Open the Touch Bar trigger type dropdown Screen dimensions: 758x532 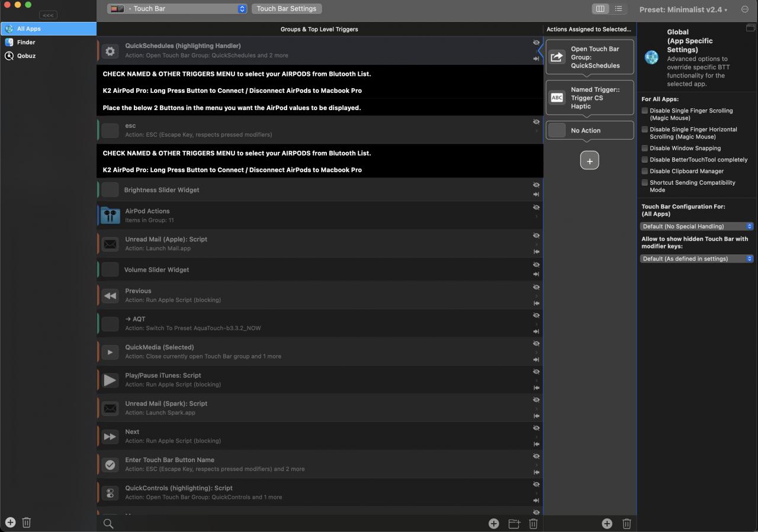(x=177, y=9)
